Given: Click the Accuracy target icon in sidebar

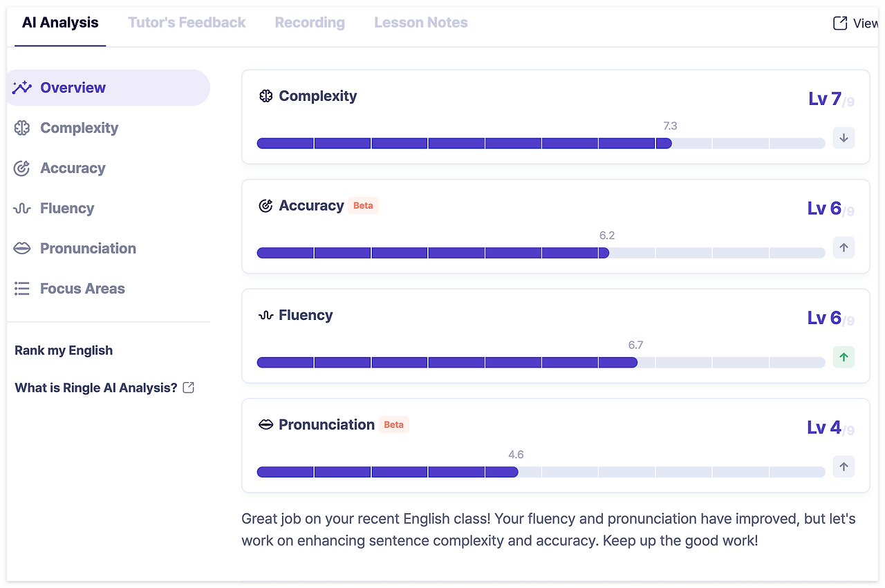Looking at the screenshot, I should point(22,168).
